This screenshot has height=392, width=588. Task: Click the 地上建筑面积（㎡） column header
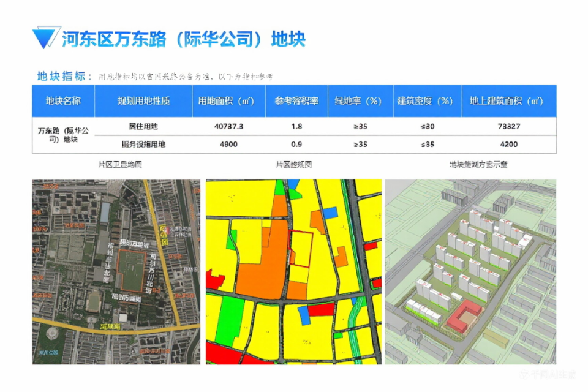[x=509, y=101]
